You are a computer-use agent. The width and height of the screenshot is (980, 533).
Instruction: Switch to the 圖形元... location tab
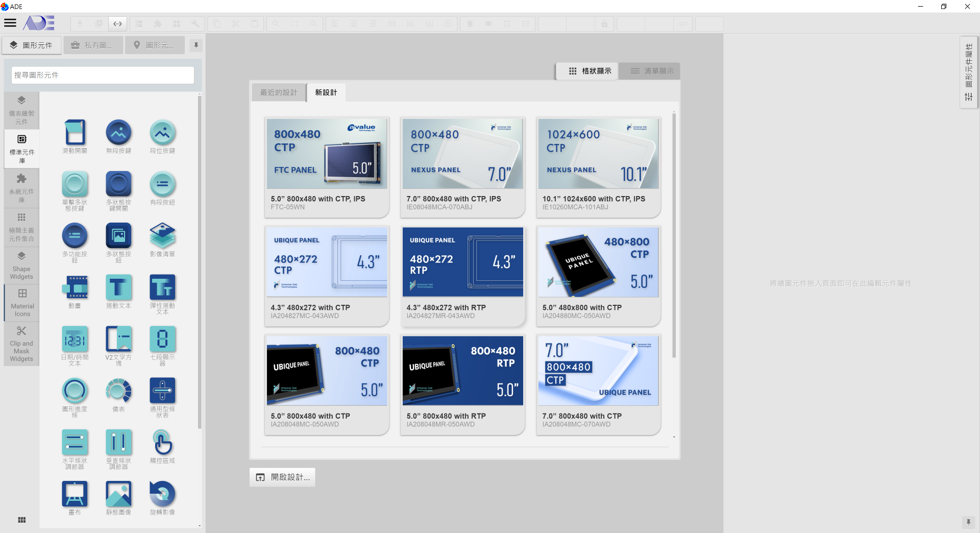(155, 45)
